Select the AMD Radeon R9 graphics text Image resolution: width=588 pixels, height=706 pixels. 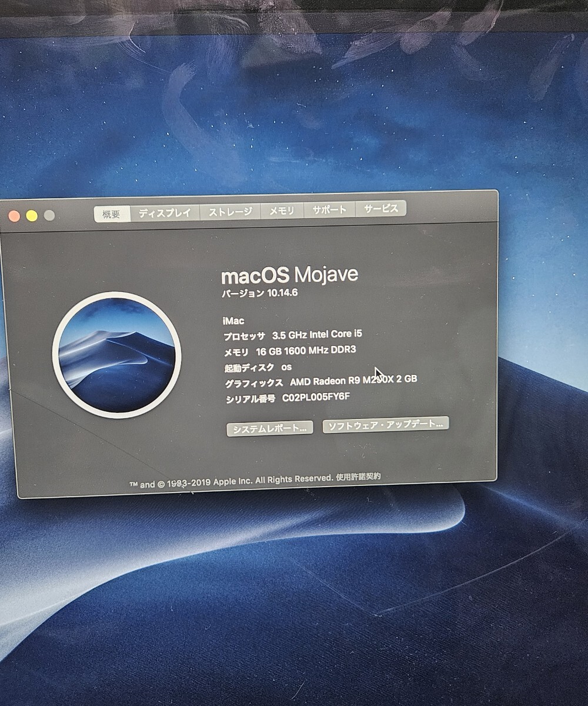pos(353,381)
